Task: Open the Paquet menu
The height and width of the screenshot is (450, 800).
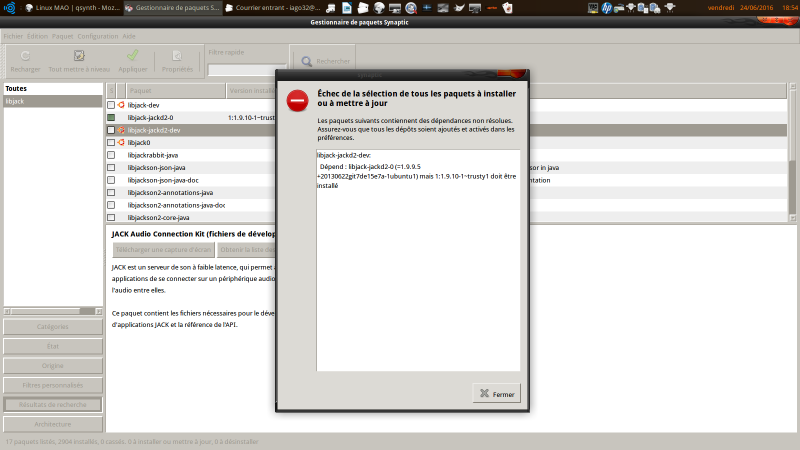Action: [62, 36]
